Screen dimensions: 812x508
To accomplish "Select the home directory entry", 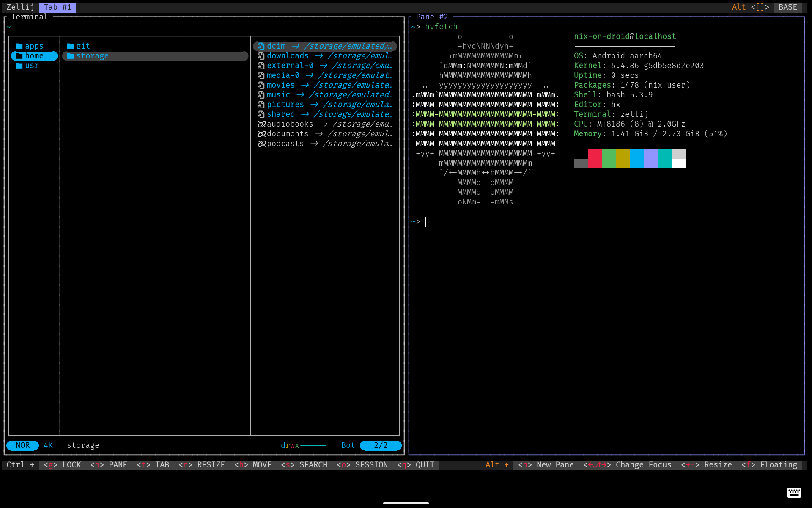I will (34, 56).
